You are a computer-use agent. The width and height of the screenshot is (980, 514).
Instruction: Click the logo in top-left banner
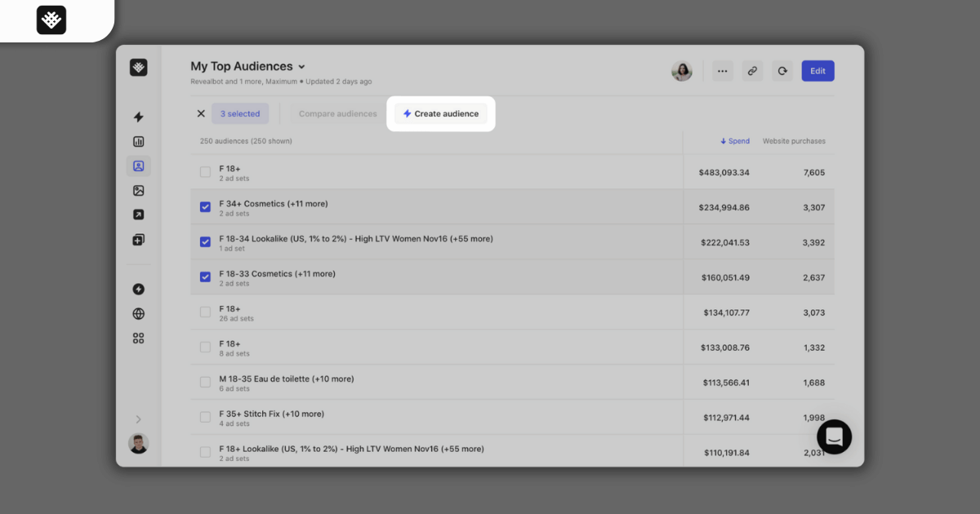51,20
